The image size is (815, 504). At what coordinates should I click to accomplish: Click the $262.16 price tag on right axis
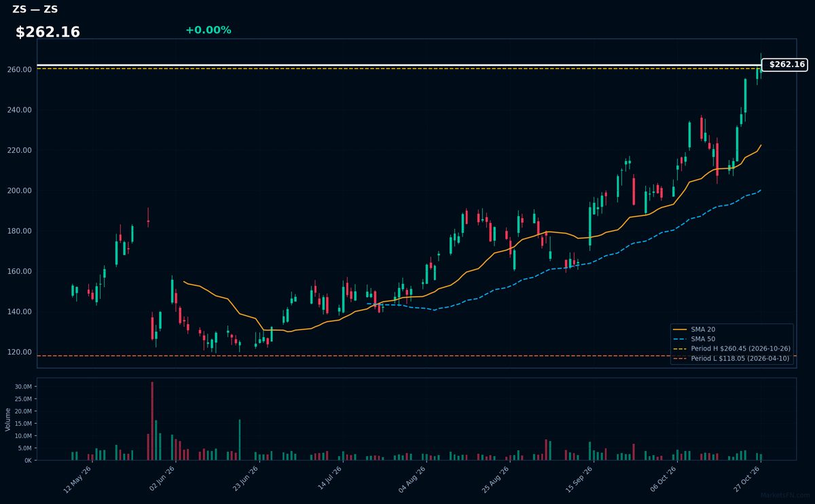pos(785,65)
